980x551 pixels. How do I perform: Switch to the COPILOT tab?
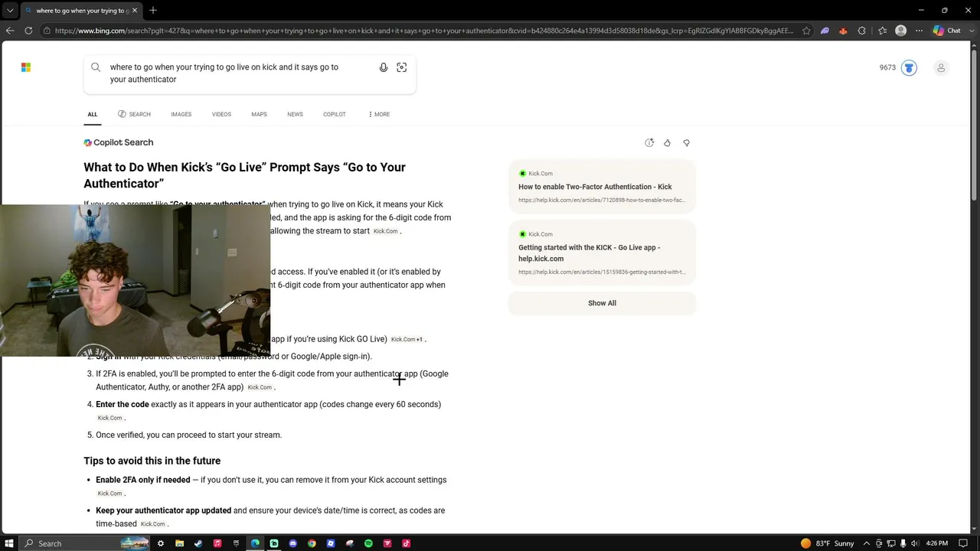click(335, 115)
